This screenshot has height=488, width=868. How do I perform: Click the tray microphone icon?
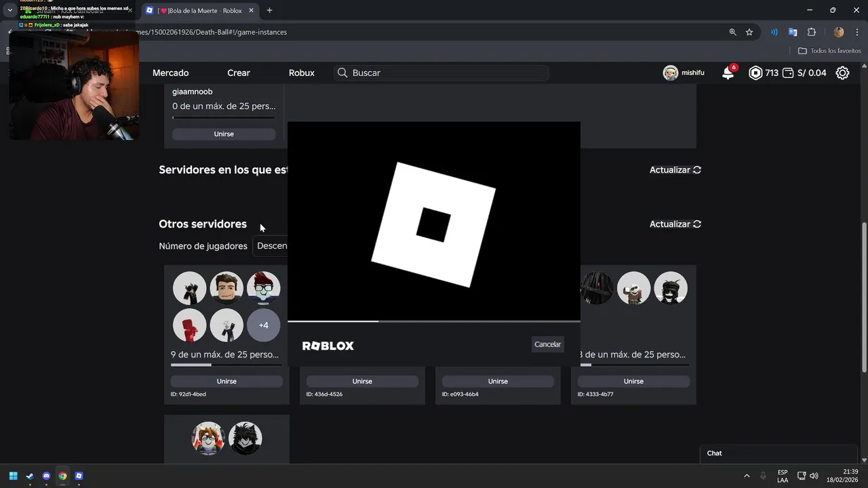(764, 476)
